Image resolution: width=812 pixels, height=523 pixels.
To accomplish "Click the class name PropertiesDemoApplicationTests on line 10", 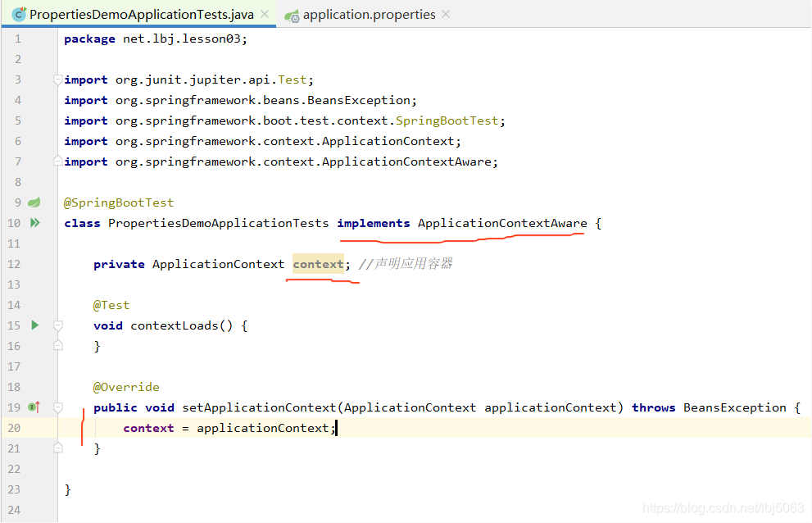I will click(x=218, y=224).
